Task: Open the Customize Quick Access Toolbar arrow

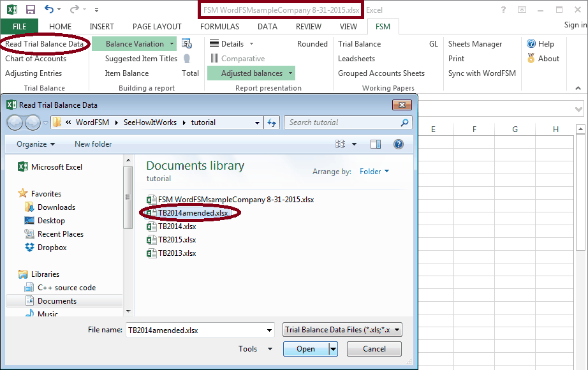Action: (x=96, y=10)
